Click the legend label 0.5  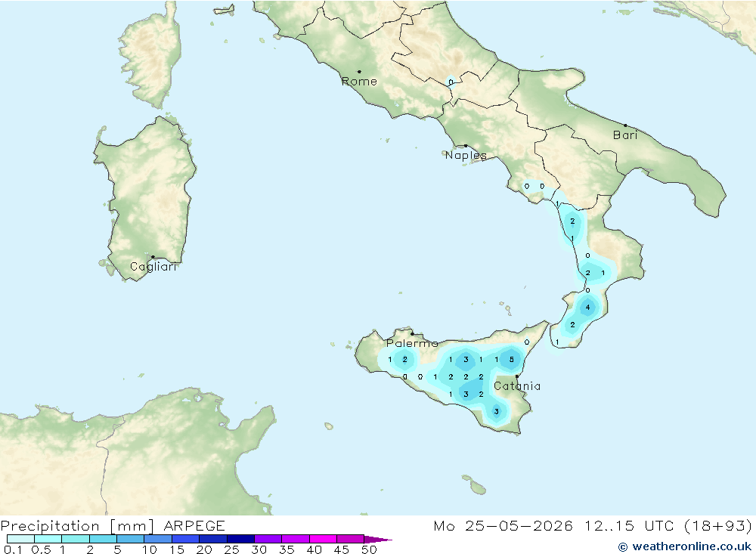pos(41,549)
